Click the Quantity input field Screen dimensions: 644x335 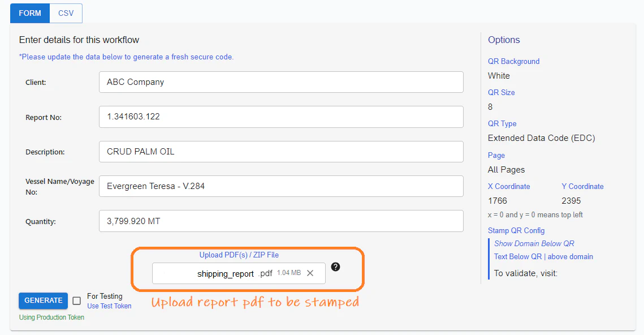tap(281, 221)
